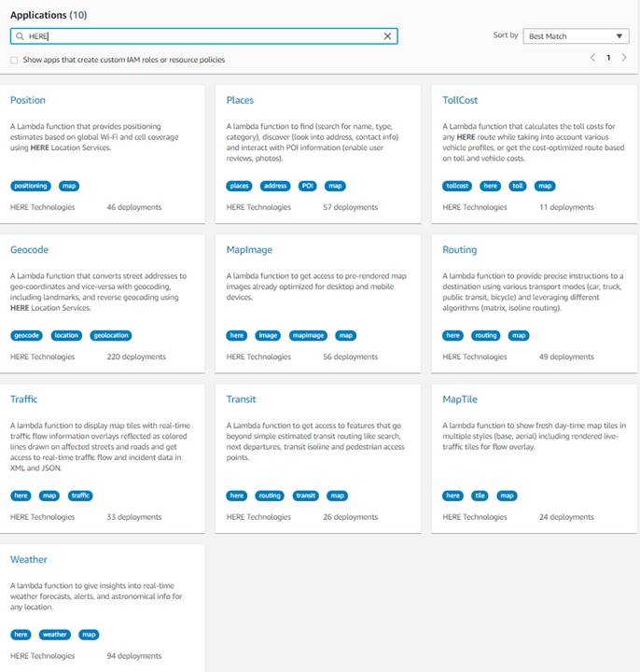Click the here tag on Transit card
Viewport: 640px width, 672px height.
pos(236,496)
